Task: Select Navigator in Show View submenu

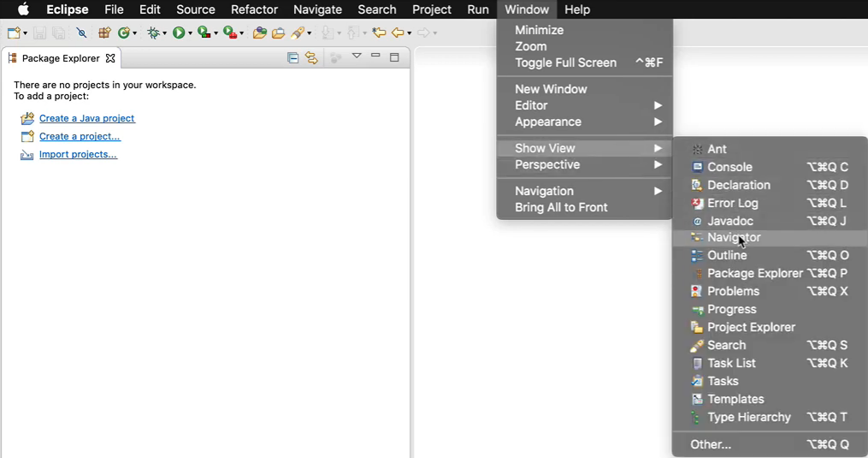Action: 770,237
